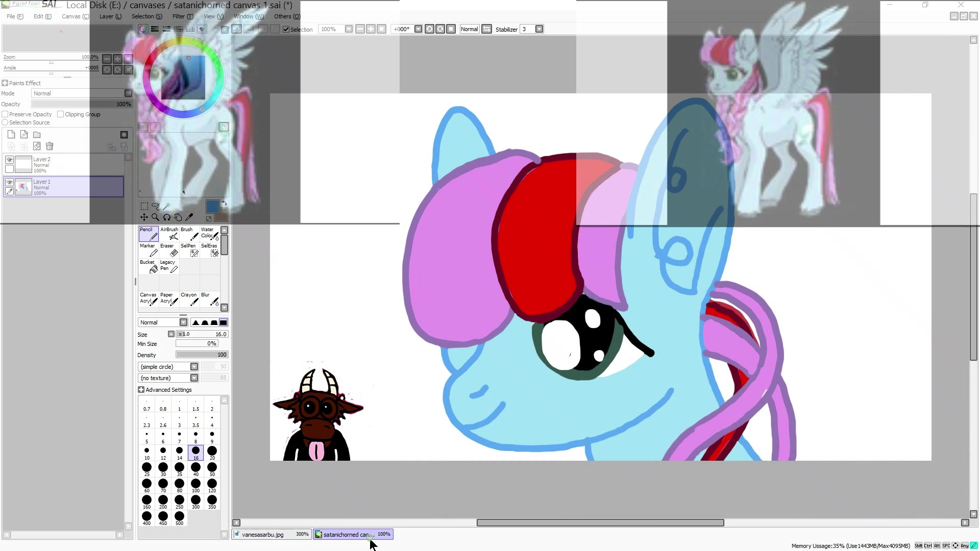Enable Preserve Opacity checkbox
980x551 pixels.
click(x=5, y=114)
